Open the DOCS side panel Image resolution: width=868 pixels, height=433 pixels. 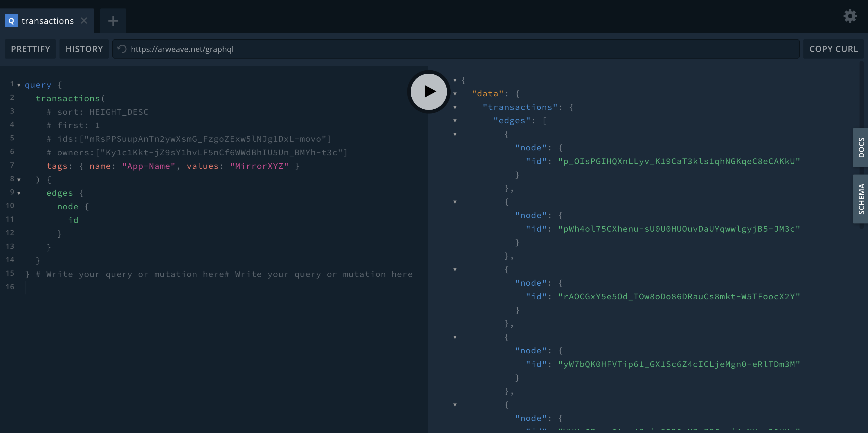[860, 147]
